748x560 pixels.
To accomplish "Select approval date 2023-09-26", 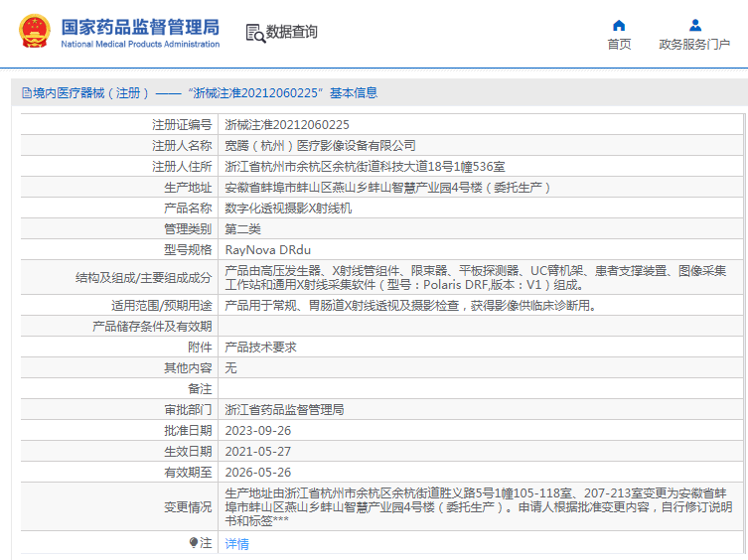I will [x=258, y=431].
